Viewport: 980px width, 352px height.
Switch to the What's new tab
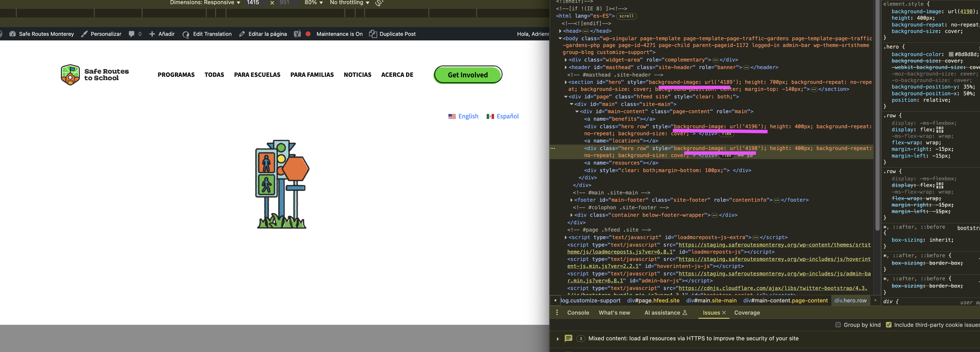(x=614, y=313)
